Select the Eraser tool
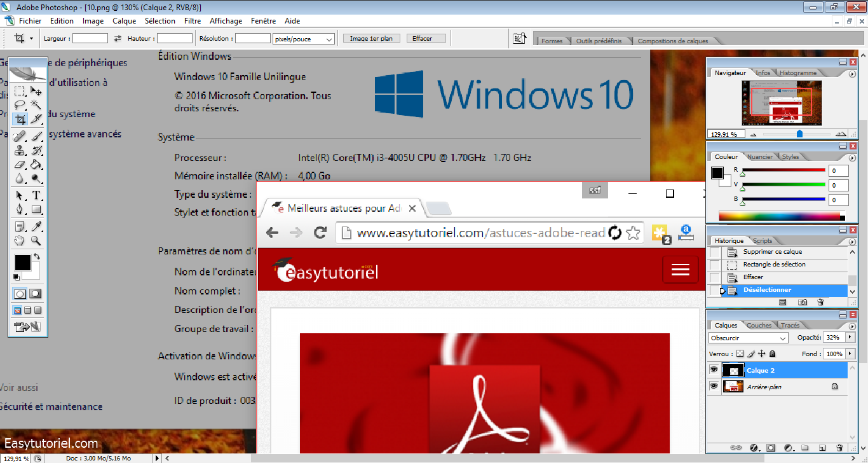 (x=20, y=165)
